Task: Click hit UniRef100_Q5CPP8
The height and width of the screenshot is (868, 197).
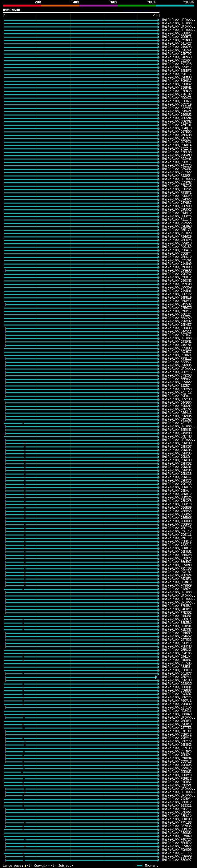Action: pyautogui.click(x=176, y=524)
